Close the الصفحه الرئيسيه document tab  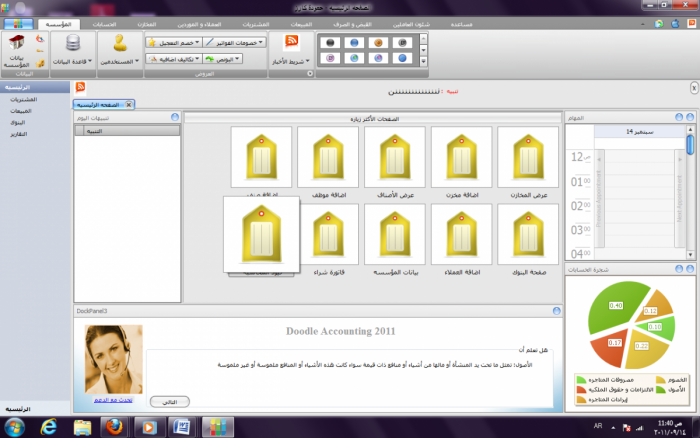click(129, 104)
